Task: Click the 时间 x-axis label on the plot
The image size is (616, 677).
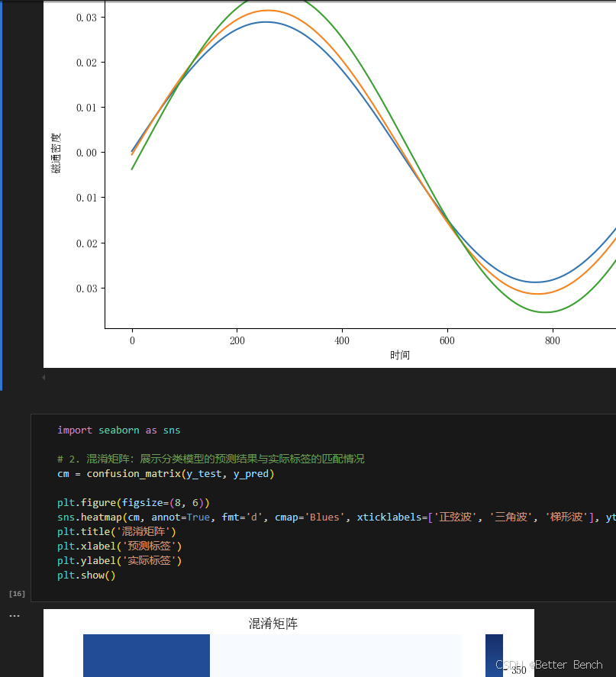Action: (x=400, y=354)
